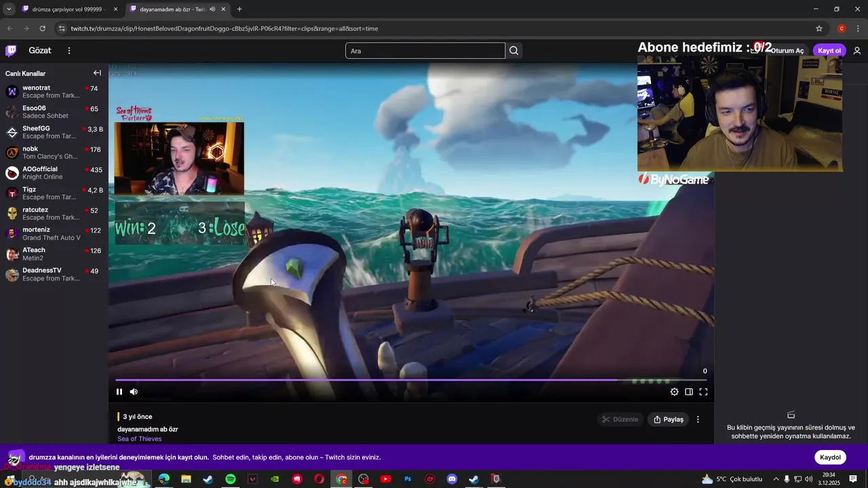
Task: Reload the current page
Action: pyautogui.click(x=42, y=28)
